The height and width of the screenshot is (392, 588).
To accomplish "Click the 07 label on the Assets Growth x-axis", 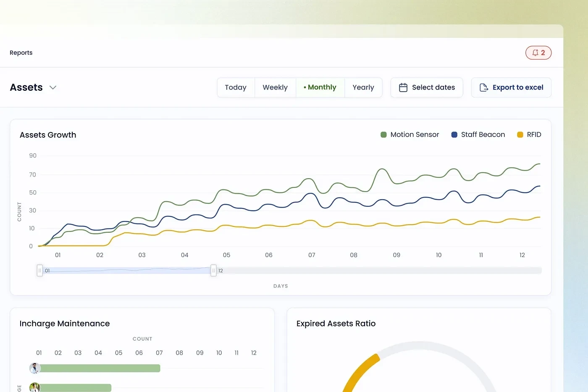I will [312, 255].
